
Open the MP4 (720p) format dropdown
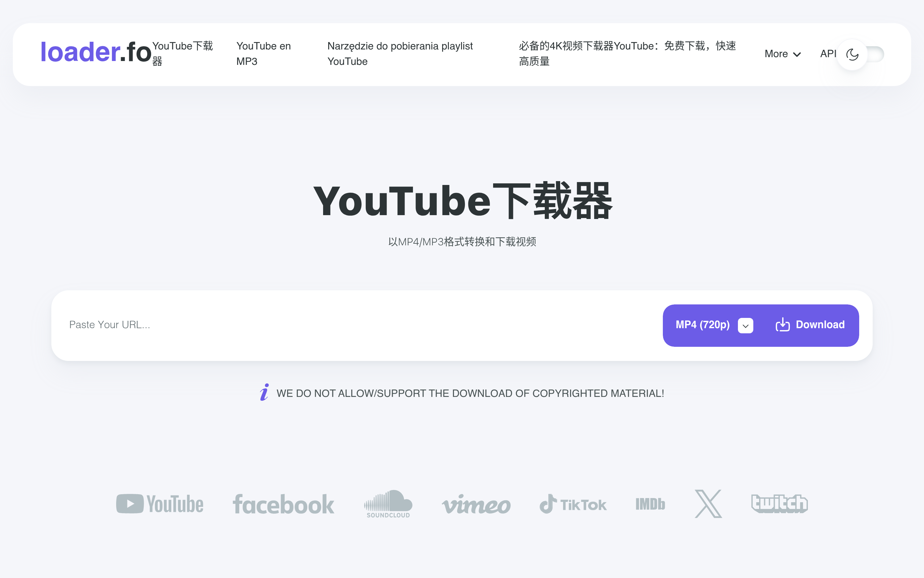point(714,325)
